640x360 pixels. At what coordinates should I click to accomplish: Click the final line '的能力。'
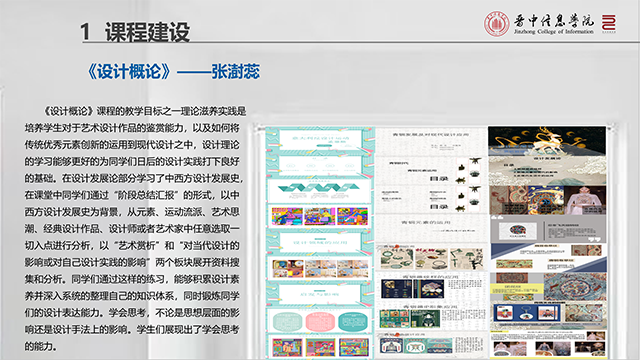pos(40,347)
